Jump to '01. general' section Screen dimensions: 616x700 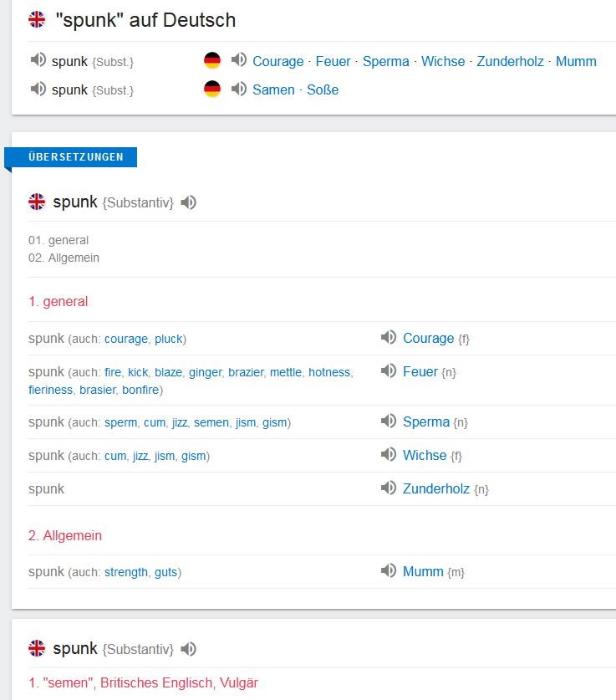pos(59,240)
